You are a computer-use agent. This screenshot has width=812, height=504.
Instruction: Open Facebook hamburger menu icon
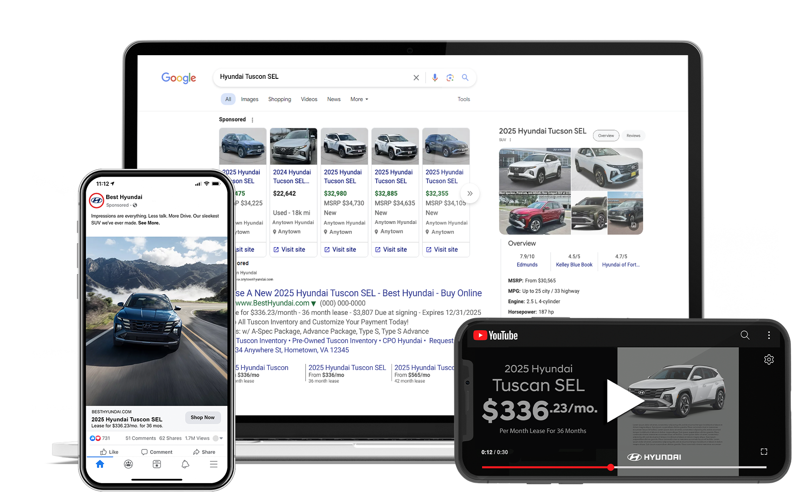click(x=213, y=464)
